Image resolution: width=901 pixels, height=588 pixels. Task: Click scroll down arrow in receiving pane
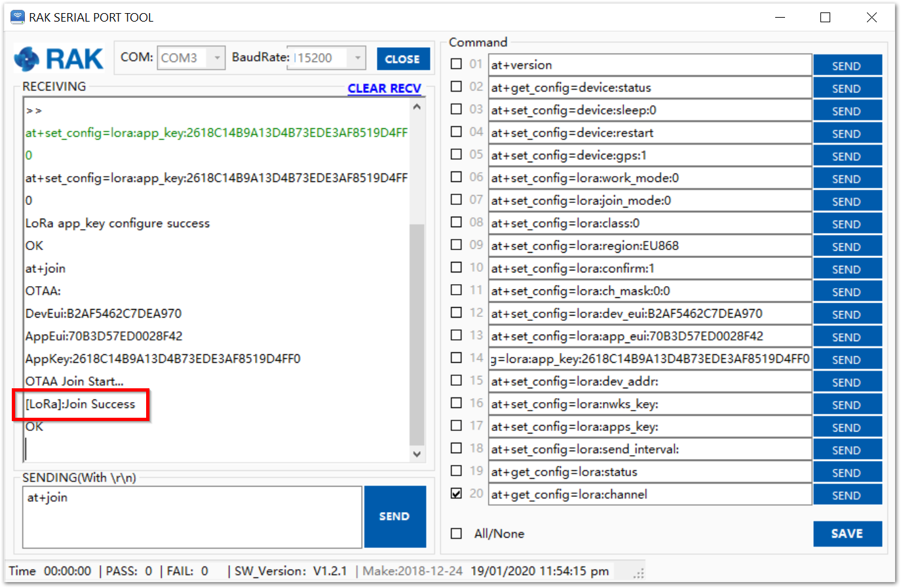coord(417,454)
